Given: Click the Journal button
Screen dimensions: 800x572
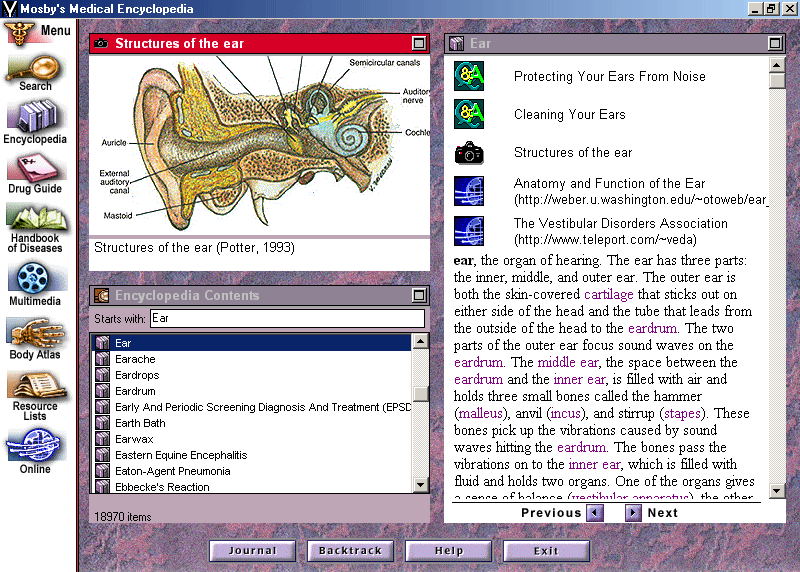Looking at the screenshot, I should pyautogui.click(x=253, y=551).
